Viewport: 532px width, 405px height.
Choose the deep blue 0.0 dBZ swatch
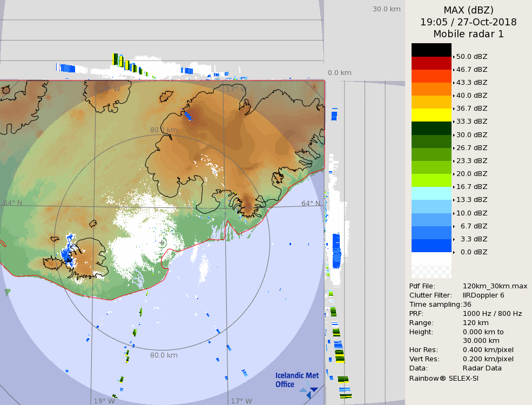point(431,246)
